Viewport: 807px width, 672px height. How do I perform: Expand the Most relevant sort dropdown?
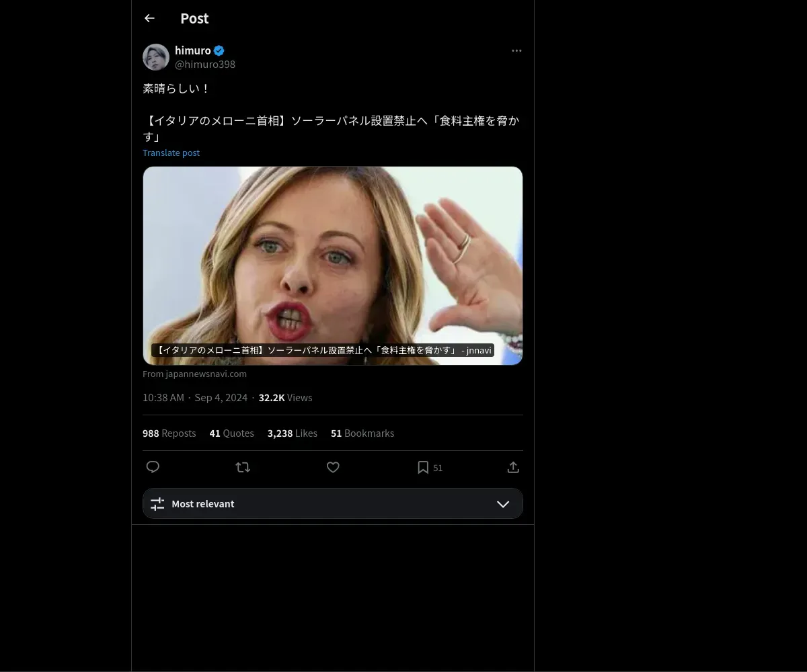point(333,503)
